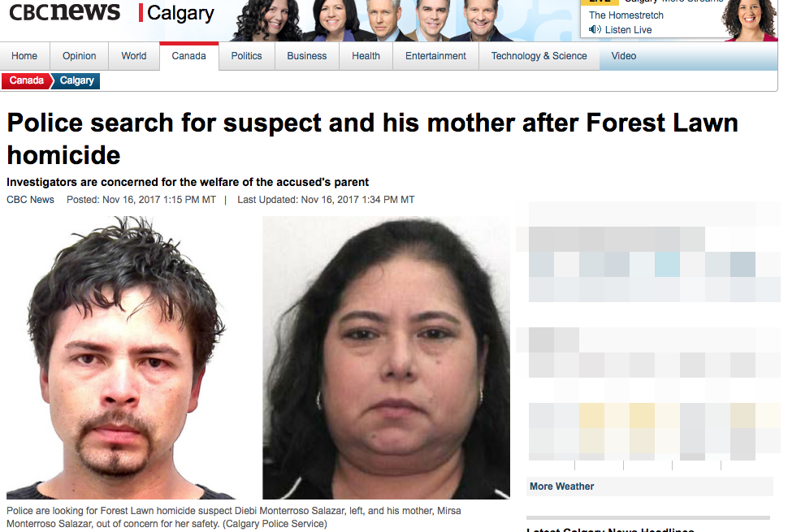Go to the World news tab

[x=134, y=56]
